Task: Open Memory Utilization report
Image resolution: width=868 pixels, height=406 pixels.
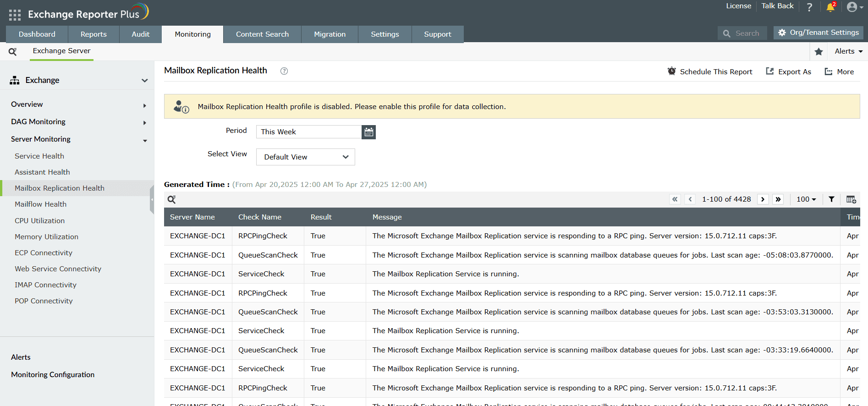Action: tap(46, 237)
